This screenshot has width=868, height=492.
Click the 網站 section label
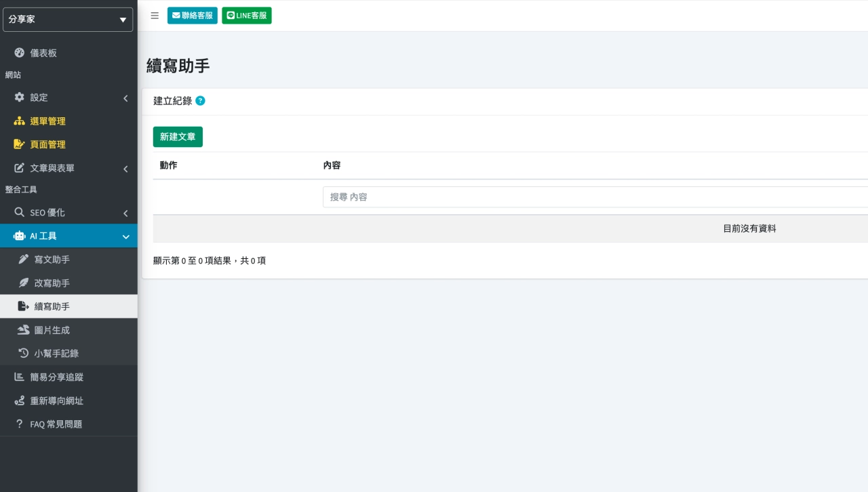pyautogui.click(x=13, y=75)
